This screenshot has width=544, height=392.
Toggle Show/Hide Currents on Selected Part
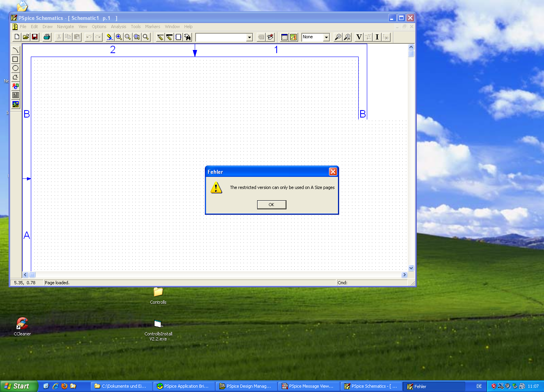coord(386,37)
